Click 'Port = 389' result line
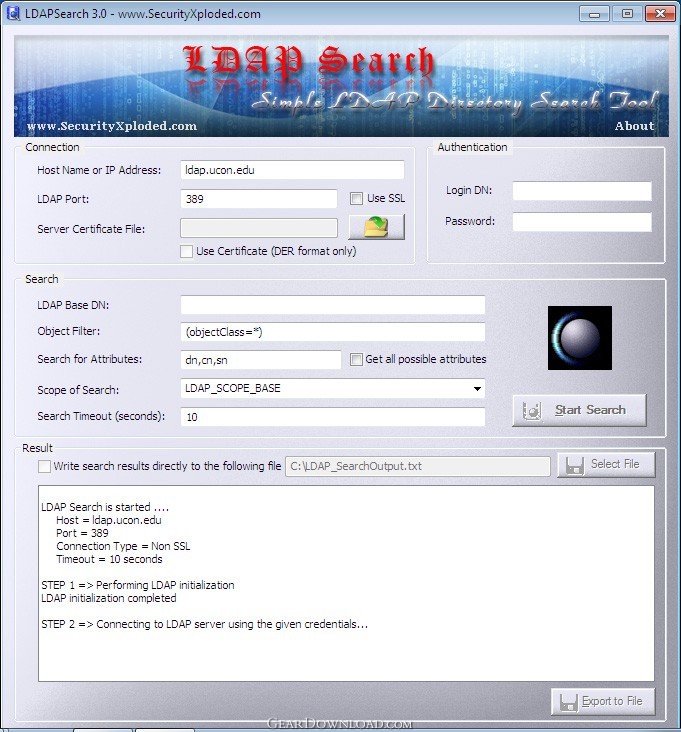Screen dimensions: 681x732 point(82,533)
